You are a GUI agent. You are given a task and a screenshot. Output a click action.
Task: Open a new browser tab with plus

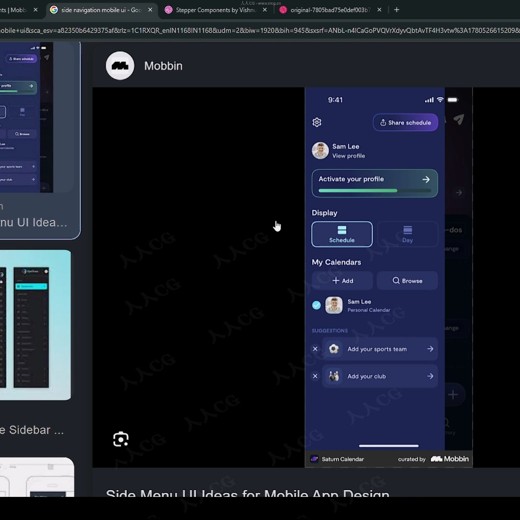tap(396, 10)
